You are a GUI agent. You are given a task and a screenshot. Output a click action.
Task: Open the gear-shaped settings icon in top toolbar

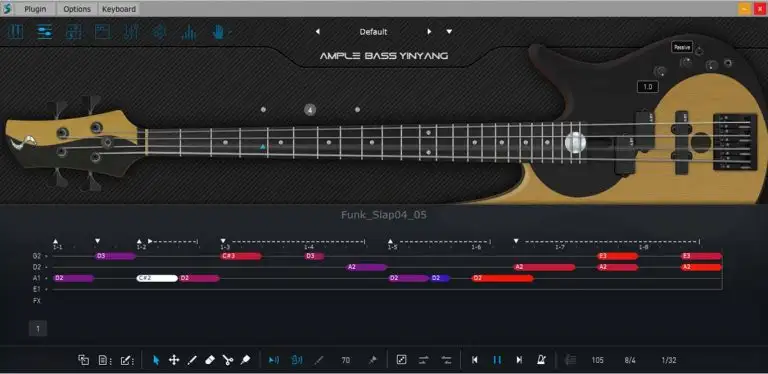[x=160, y=32]
